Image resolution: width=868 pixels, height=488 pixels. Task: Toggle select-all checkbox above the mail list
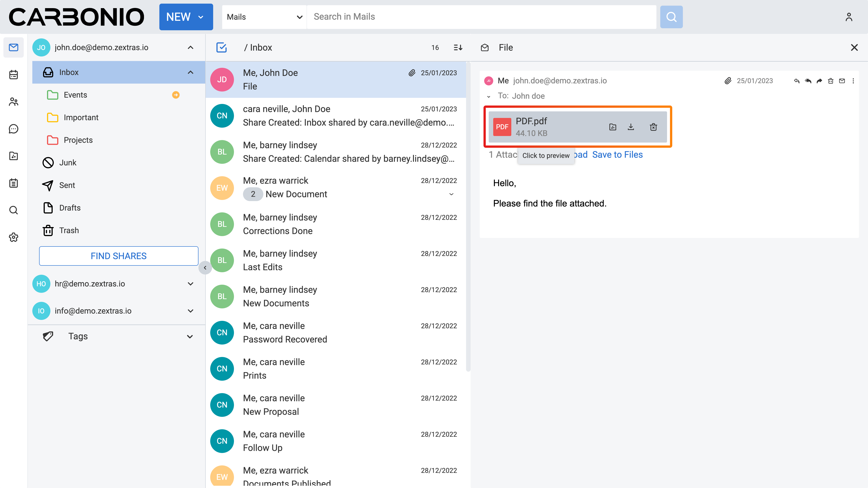(x=221, y=47)
